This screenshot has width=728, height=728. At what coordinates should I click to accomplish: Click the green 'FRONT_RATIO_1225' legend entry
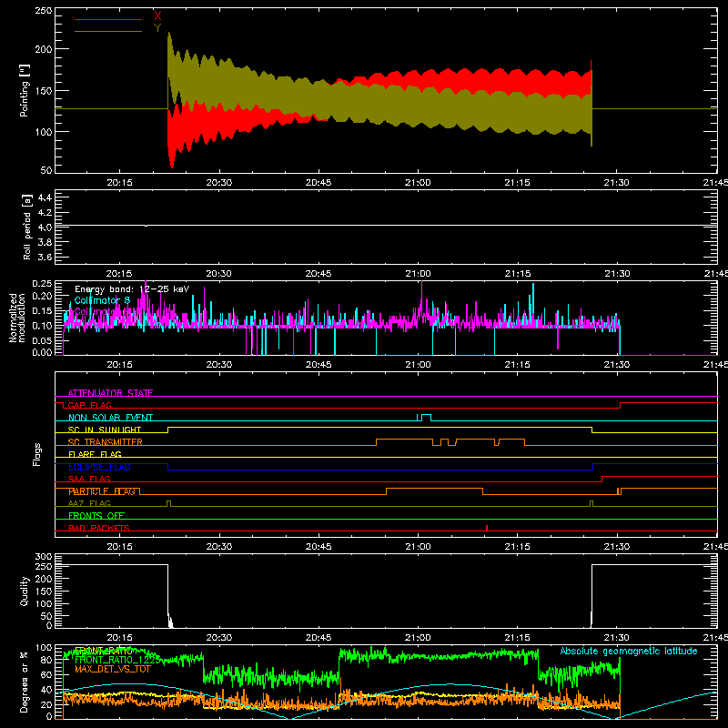pyautogui.click(x=117, y=660)
